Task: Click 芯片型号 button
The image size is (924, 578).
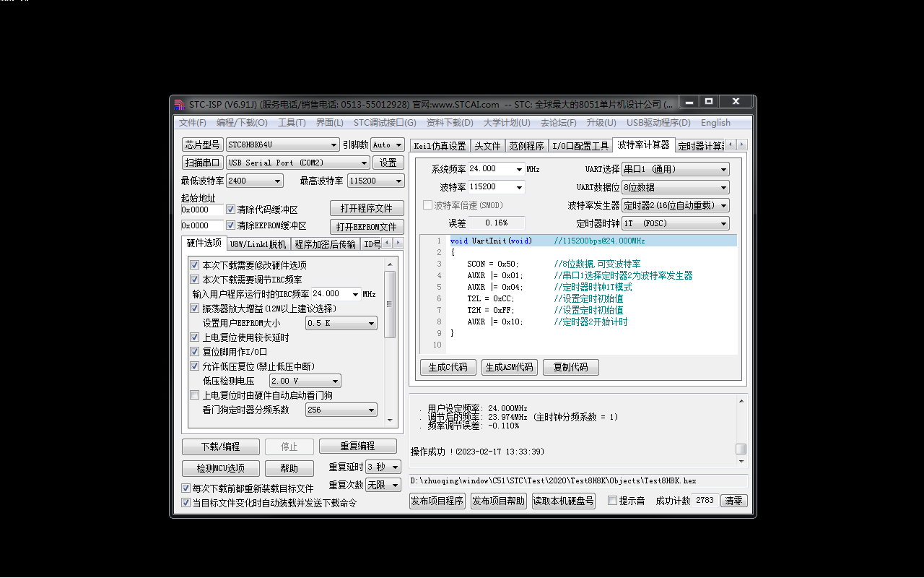Action: tap(202, 144)
